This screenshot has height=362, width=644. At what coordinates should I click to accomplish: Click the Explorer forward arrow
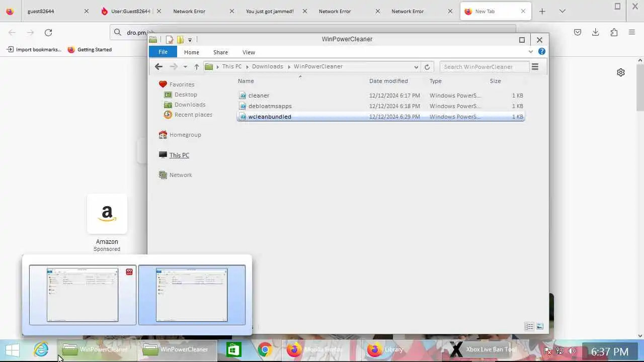(174, 66)
